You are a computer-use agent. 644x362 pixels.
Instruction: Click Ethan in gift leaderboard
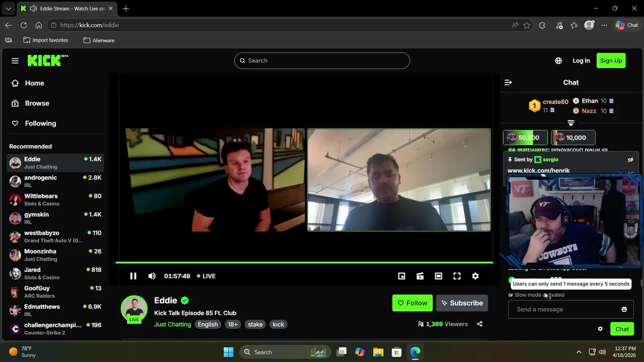590,101
